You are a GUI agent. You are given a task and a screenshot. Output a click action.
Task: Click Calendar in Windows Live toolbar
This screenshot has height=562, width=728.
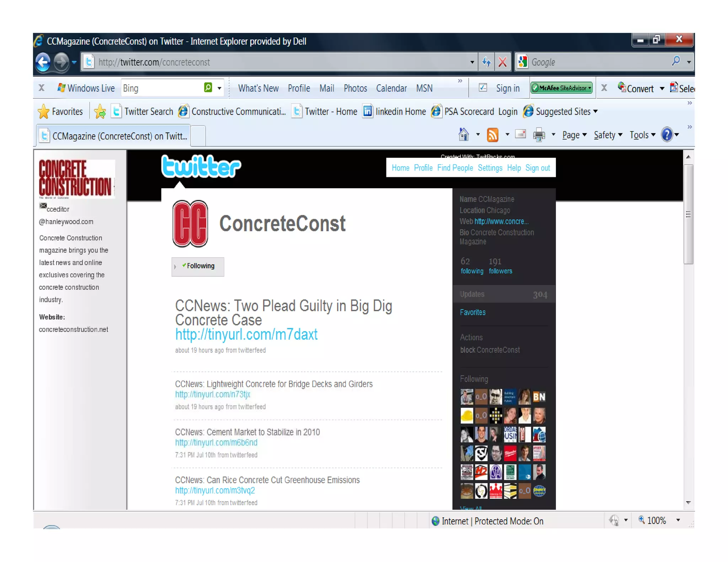(391, 88)
